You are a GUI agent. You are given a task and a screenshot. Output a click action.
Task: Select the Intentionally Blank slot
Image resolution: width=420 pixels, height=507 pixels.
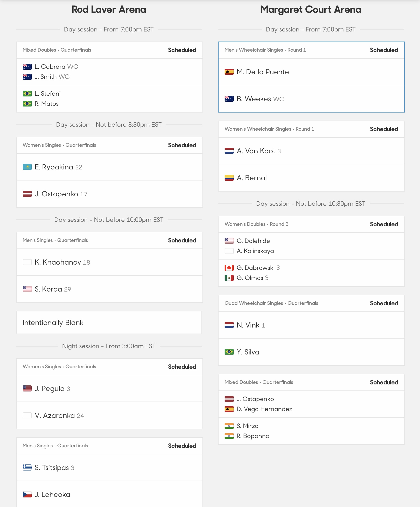(109, 322)
